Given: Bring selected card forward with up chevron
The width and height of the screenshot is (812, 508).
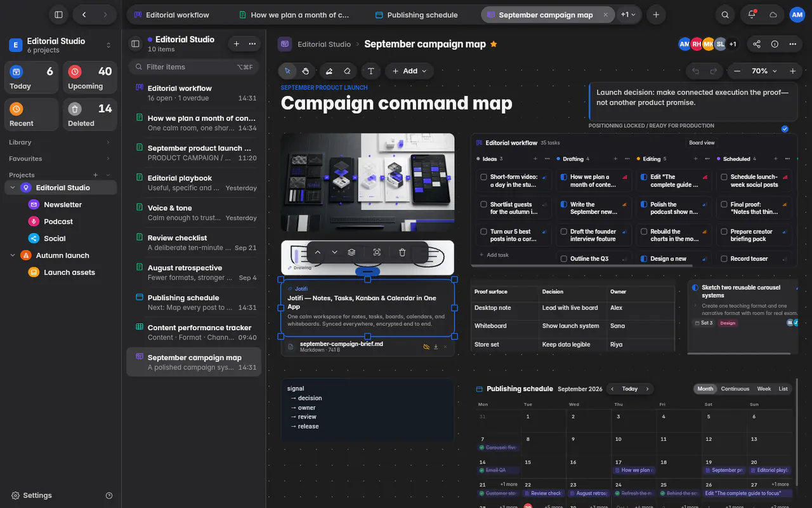Looking at the screenshot, I should click(318, 253).
